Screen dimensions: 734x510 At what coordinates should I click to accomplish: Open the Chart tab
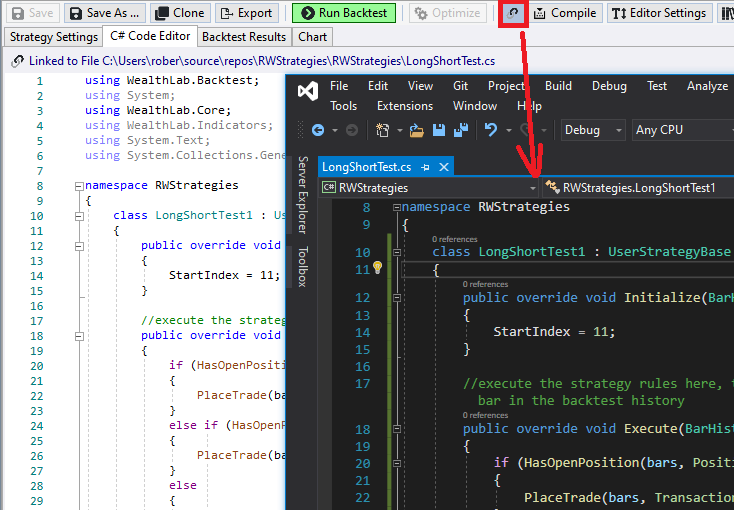pyautogui.click(x=312, y=37)
